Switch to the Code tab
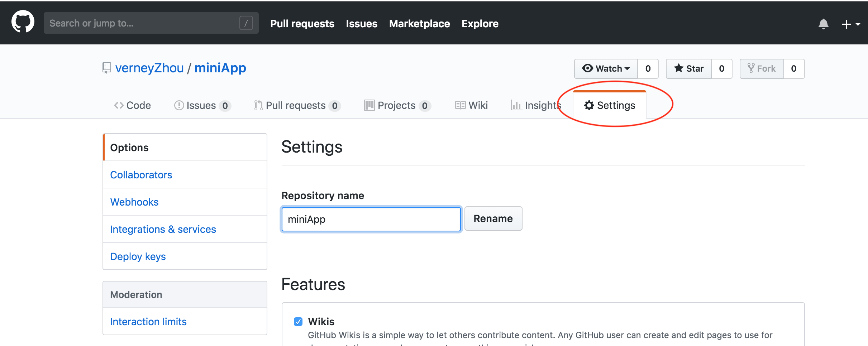This screenshot has width=868, height=346. pyautogui.click(x=132, y=105)
